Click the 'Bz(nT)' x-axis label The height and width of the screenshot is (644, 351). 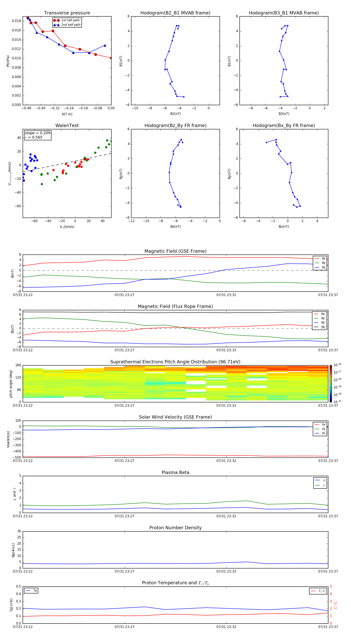coord(175,227)
